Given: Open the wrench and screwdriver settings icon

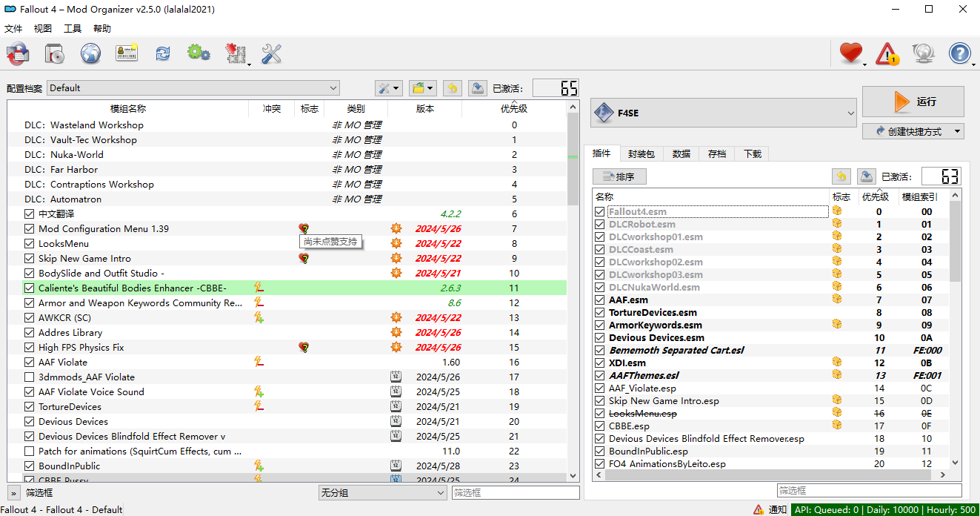Looking at the screenshot, I should [272, 53].
